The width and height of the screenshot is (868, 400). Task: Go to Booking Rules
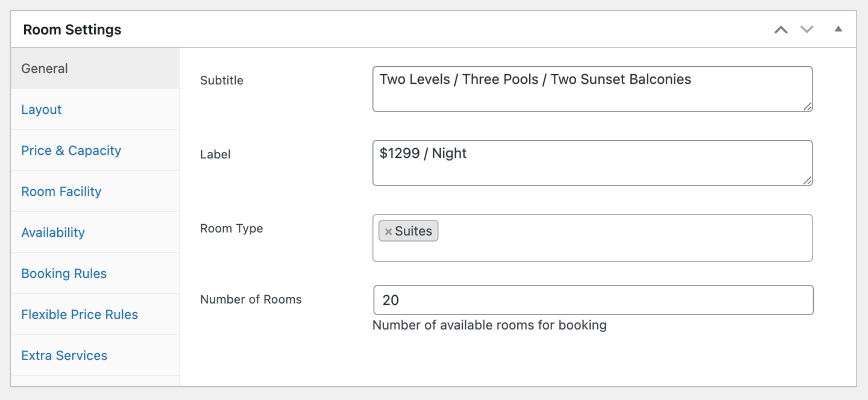(64, 273)
